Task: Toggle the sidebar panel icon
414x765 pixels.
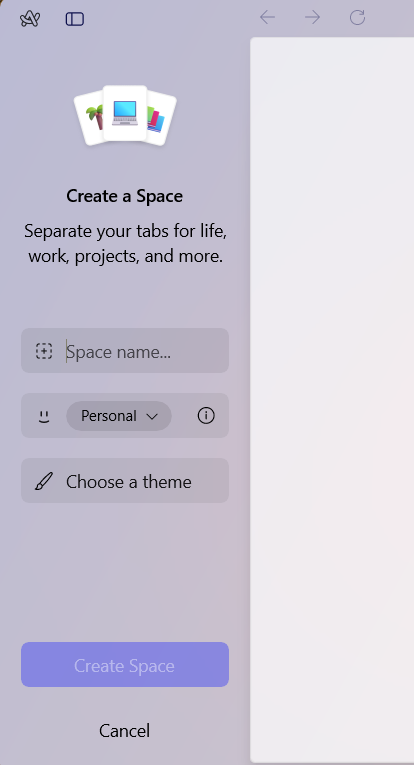Action: [x=75, y=19]
